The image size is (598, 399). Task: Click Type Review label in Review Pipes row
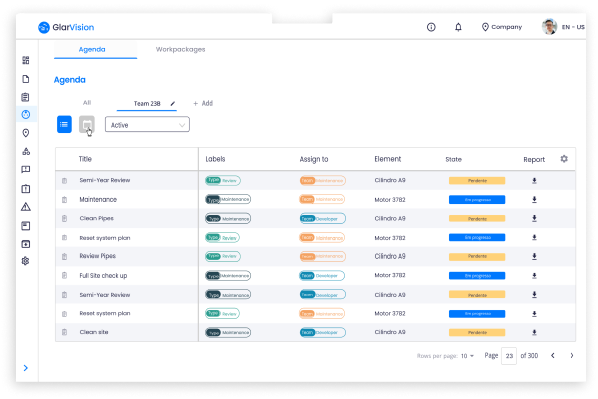point(223,256)
